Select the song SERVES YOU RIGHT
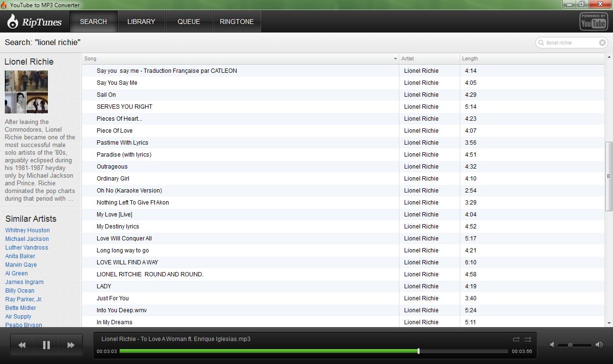The height and width of the screenshot is (364, 613). [125, 107]
